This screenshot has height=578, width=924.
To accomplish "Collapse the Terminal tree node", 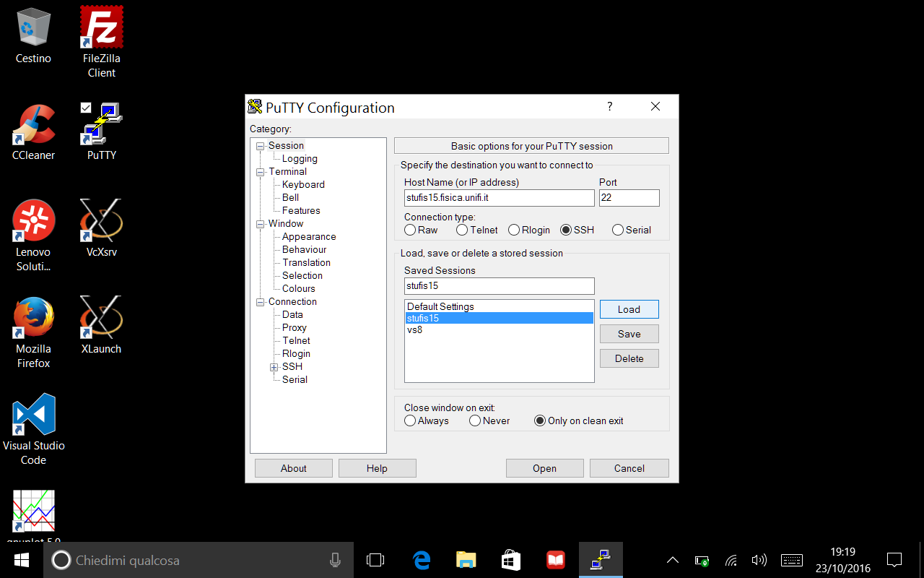I will [261, 172].
